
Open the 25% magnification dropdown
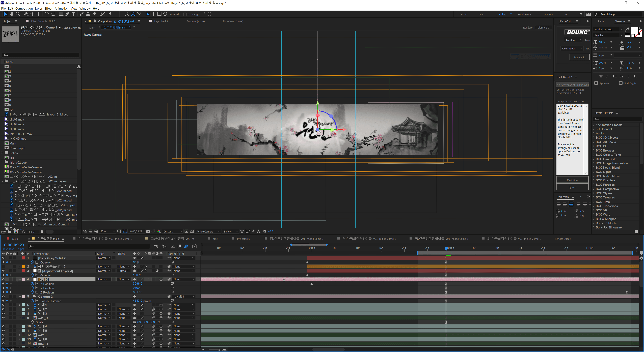coord(108,231)
